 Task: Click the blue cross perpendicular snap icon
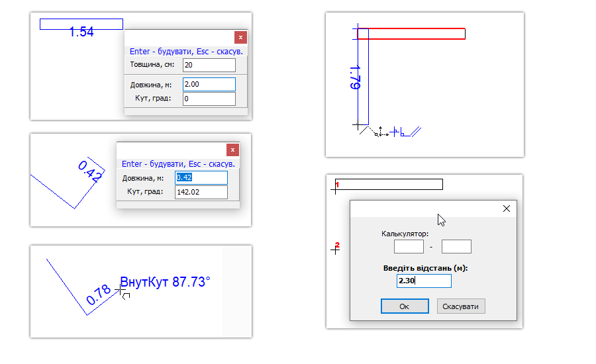[395, 132]
